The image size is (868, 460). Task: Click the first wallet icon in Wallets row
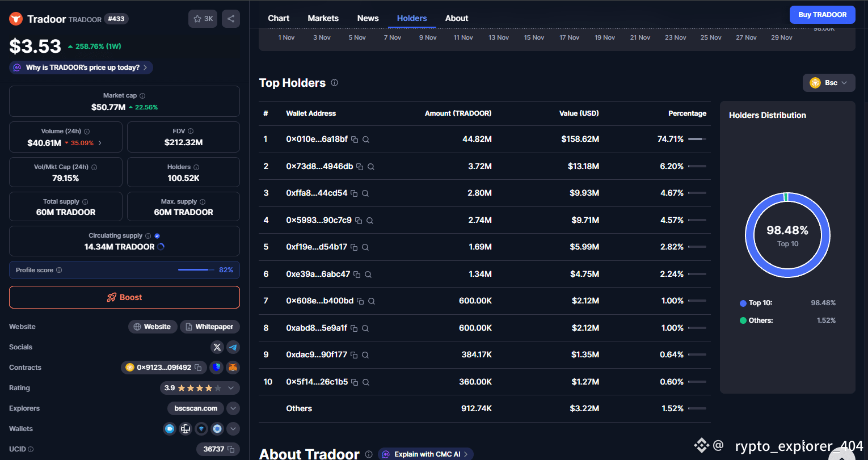tap(169, 429)
